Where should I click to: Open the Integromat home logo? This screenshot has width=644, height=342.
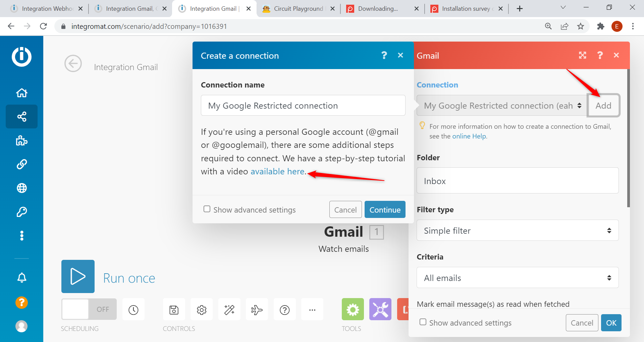[22, 56]
